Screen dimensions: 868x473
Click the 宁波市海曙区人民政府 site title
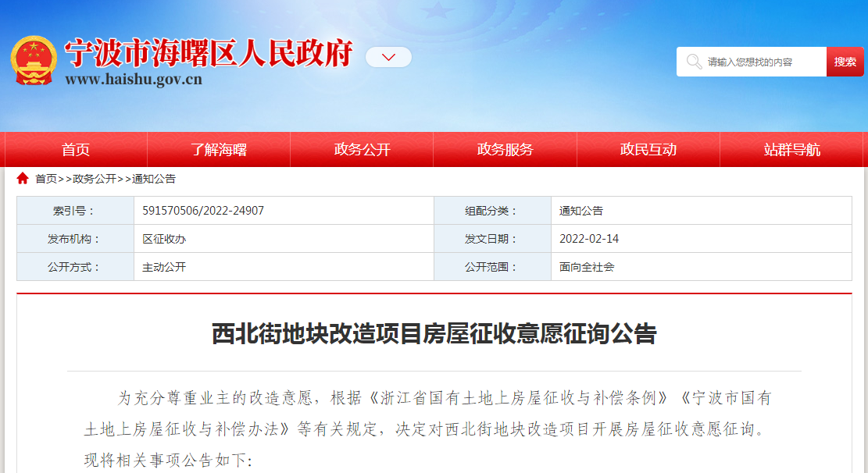[x=208, y=53]
